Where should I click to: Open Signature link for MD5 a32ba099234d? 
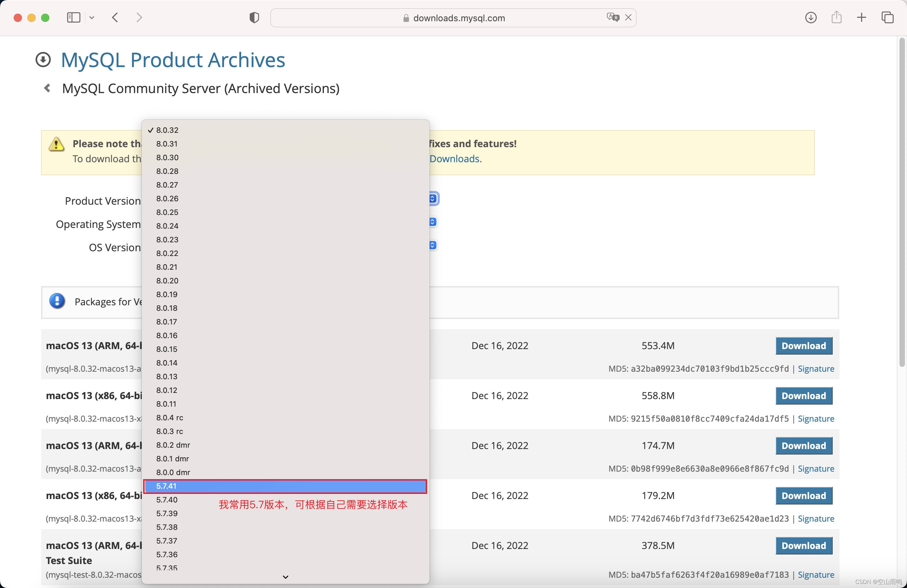[816, 369]
